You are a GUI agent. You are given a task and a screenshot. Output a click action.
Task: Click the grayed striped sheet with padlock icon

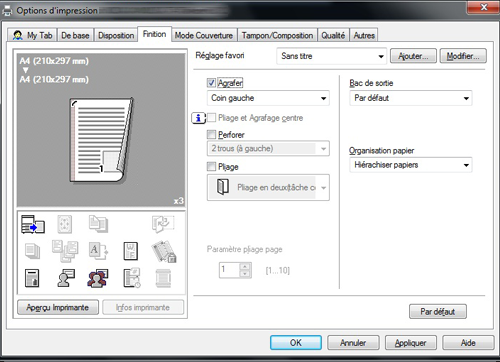click(164, 251)
